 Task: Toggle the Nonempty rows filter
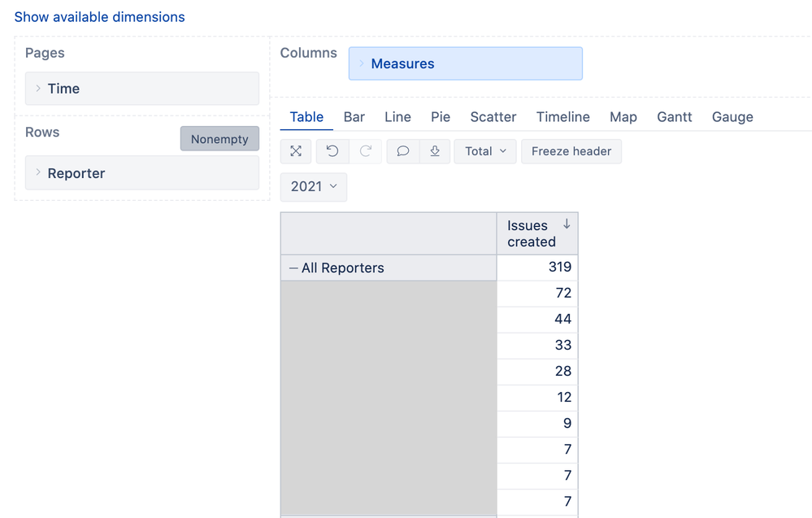pyautogui.click(x=219, y=139)
